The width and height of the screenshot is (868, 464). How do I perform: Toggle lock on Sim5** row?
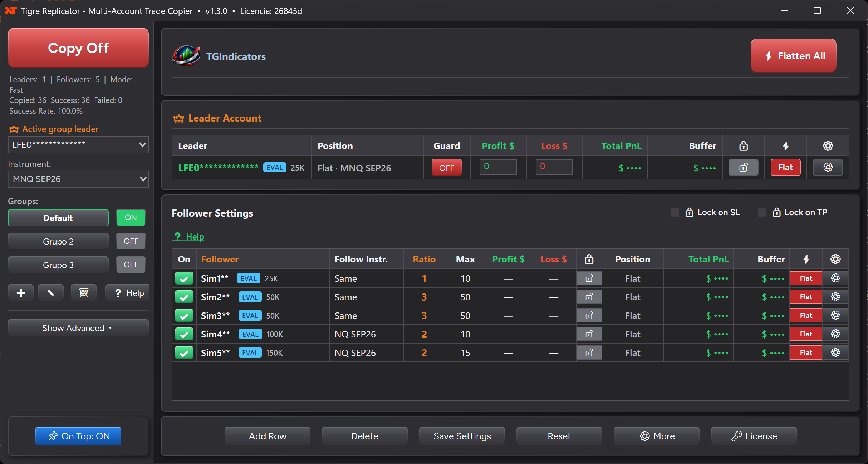(x=589, y=353)
